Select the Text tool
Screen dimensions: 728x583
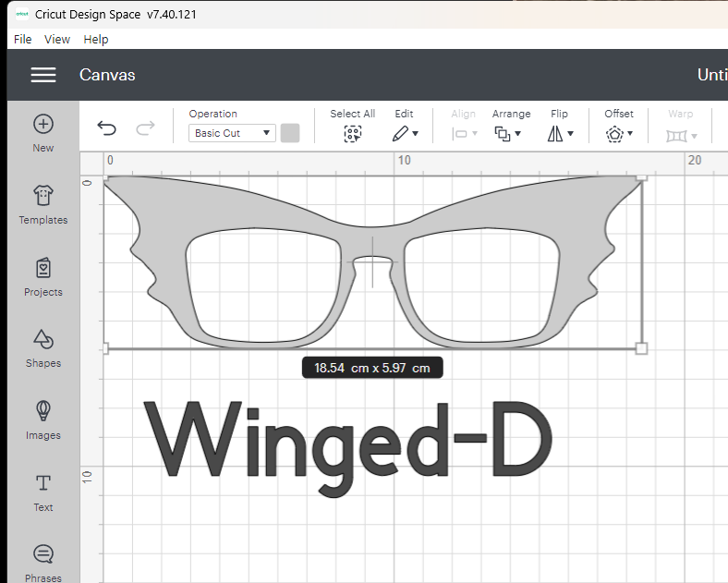tap(43, 492)
